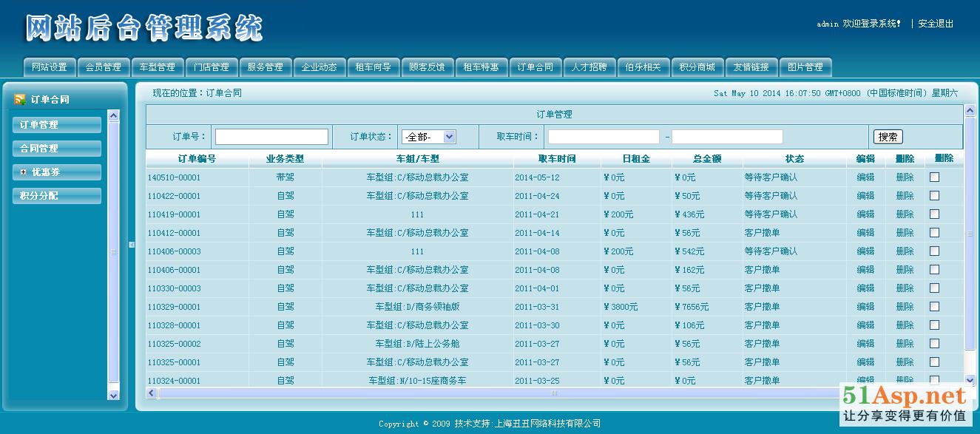Open the 积分商城 top menu tab
Image resolution: width=980 pixels, height=434 pixels.
point(697,67)
